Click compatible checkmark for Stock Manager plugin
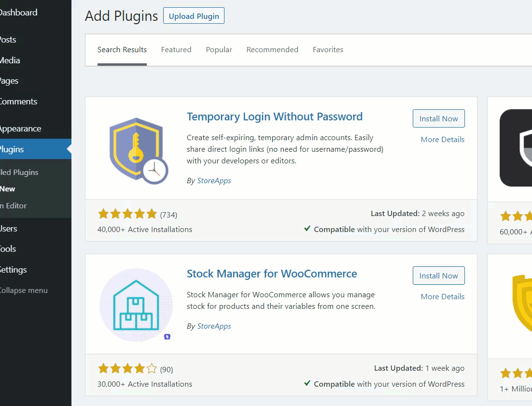This screenshot has height=406, width=532. (x=307, y=383)
